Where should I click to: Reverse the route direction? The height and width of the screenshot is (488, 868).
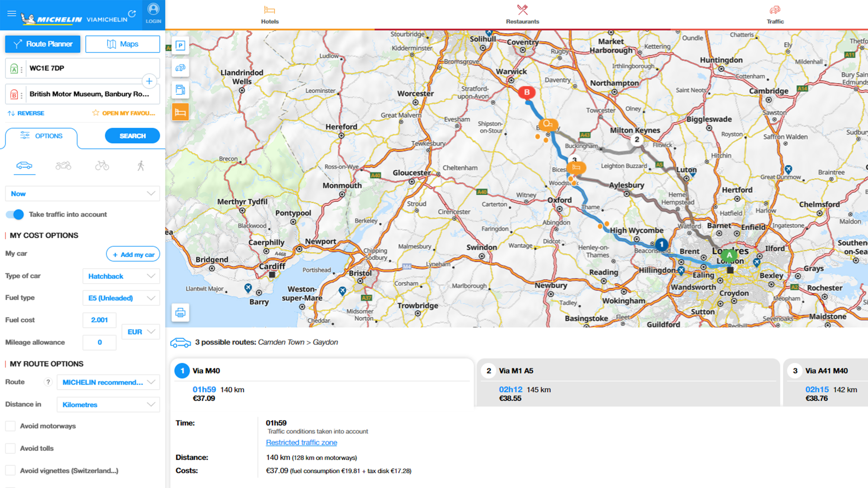26,113
